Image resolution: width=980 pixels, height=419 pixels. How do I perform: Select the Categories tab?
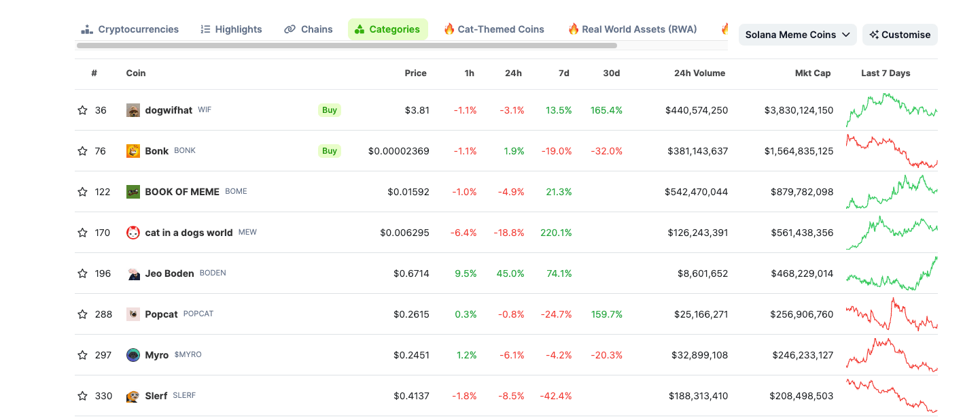point(387,29)
